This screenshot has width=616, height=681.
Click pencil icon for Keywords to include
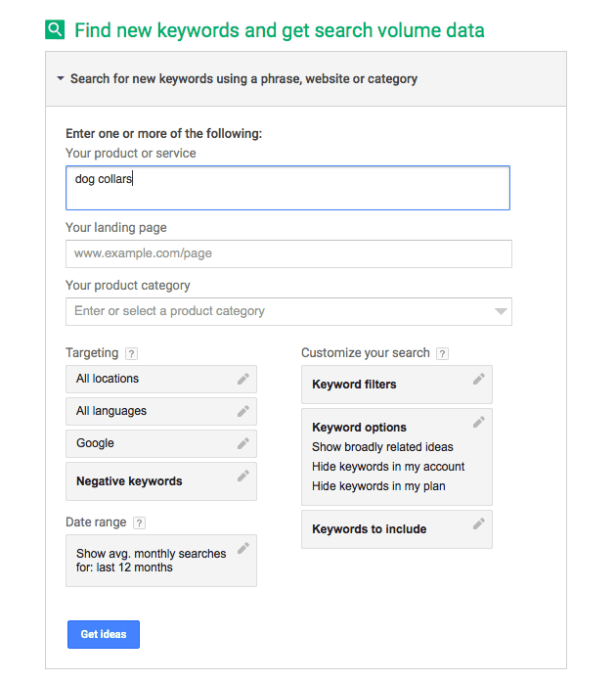(x=478, y=523)
